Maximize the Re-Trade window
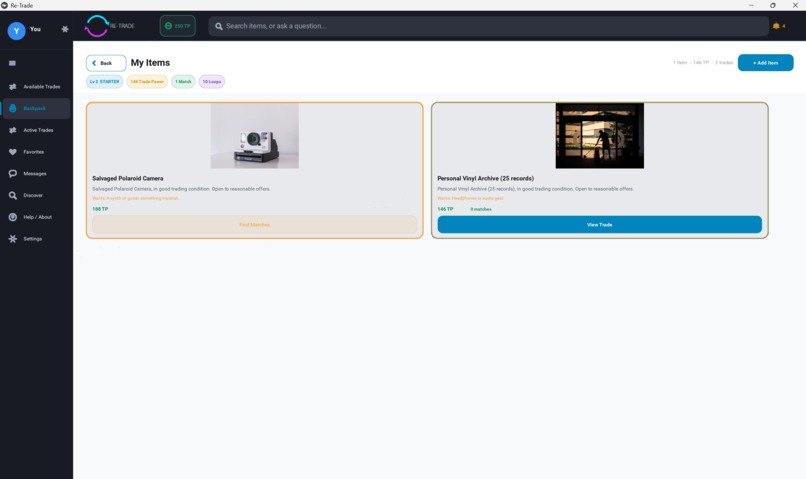The height and width of the screenshot is (479, 806). pos(773,5)
